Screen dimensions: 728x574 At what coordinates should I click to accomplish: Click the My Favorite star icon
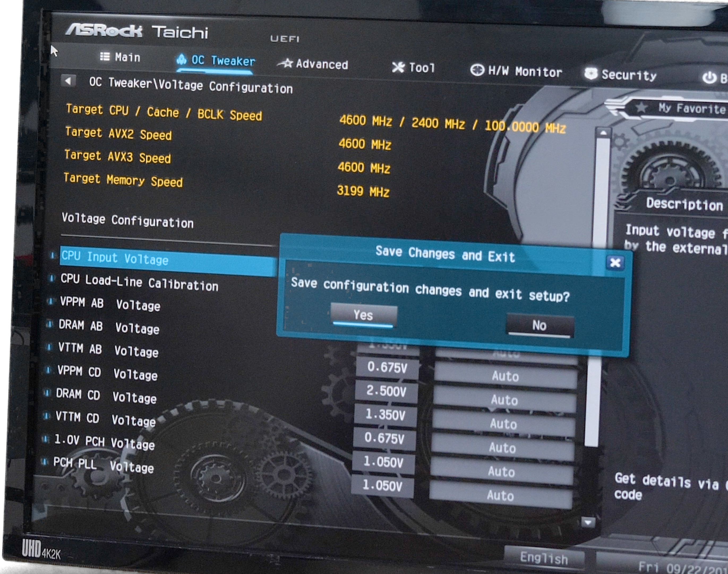point(641,108)
